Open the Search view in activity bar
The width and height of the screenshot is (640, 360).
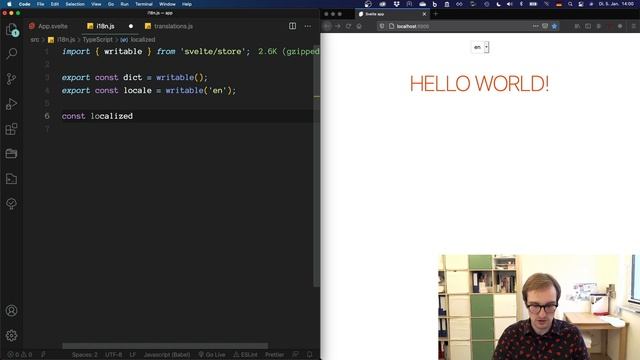tap(12, 53)
